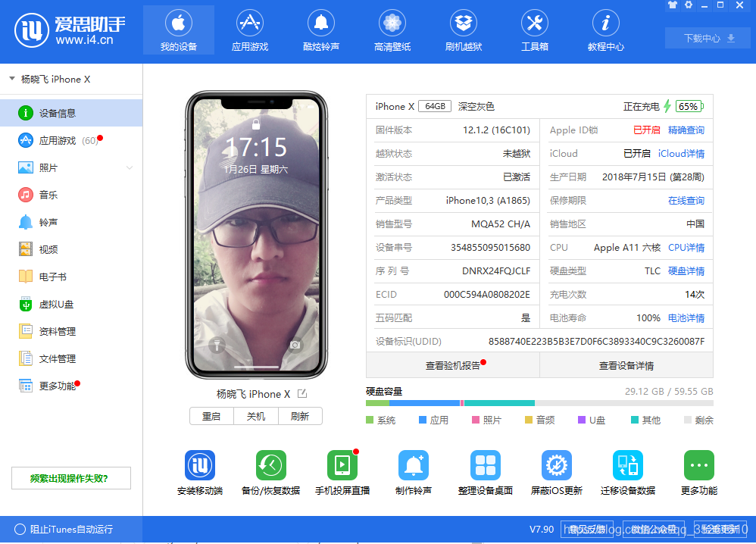
Task: Open the 制作铃声 ringtone maker
Action: [414, 465]
